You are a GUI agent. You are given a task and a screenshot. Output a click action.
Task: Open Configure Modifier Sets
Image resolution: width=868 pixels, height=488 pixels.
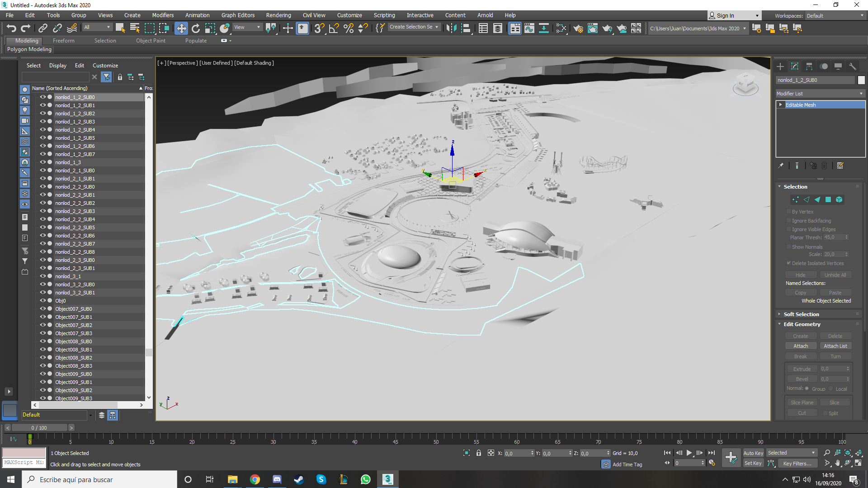pos(840,166)
